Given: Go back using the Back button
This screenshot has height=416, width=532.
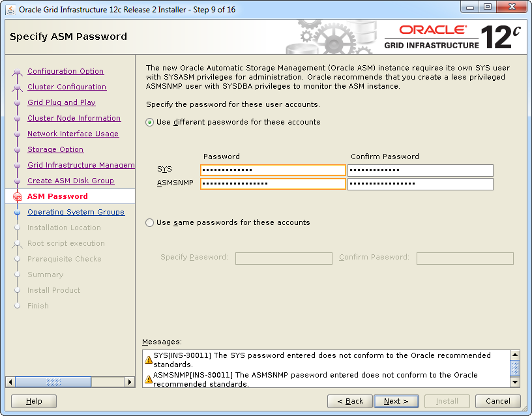Looking at the screenshot, I should point(349,401).
